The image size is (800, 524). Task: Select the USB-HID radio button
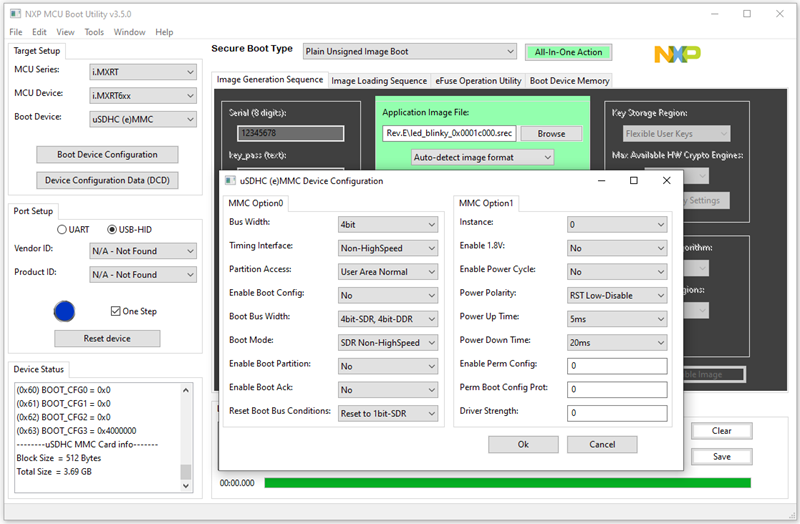112,230
